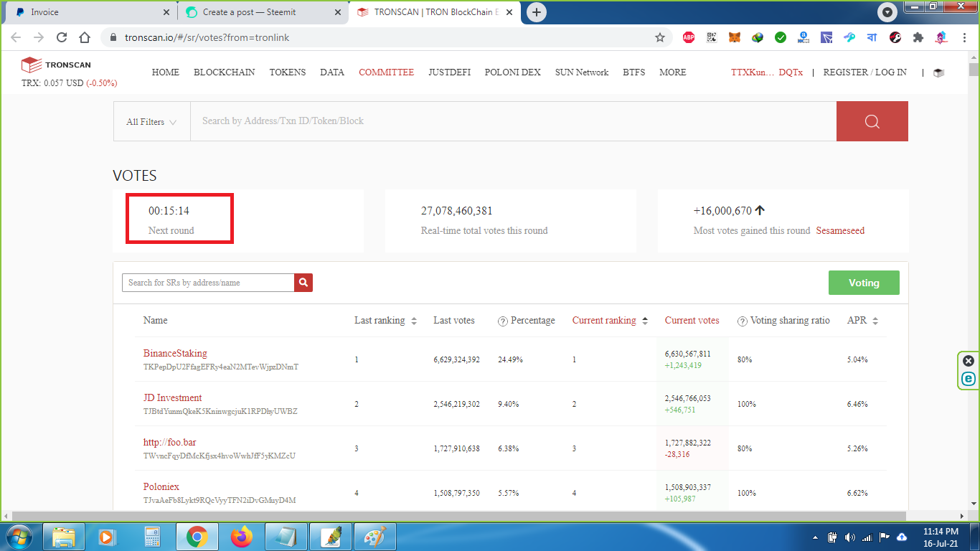This screenshot has height=551, width=980.
Task: Sort by Current ranking column
Action: 645,321
